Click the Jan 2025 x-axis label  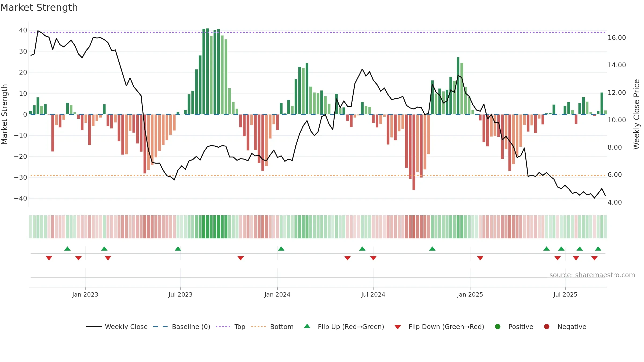point(470,295)
